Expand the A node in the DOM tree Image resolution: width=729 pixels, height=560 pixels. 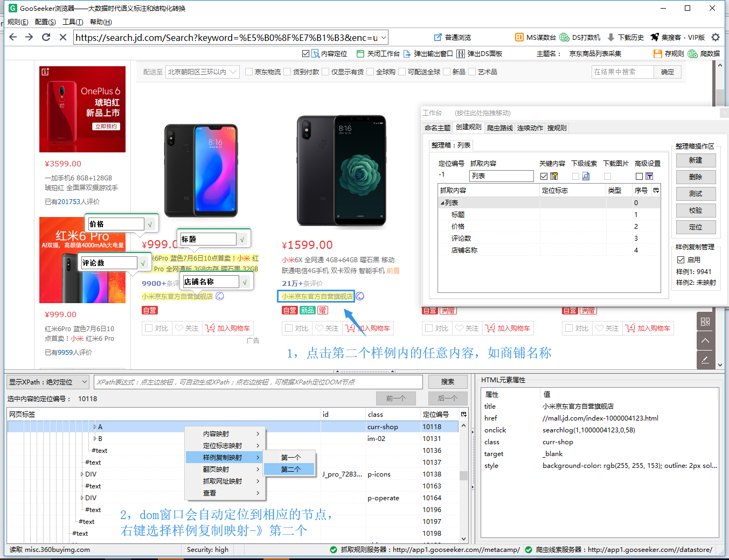click(95, 427)
